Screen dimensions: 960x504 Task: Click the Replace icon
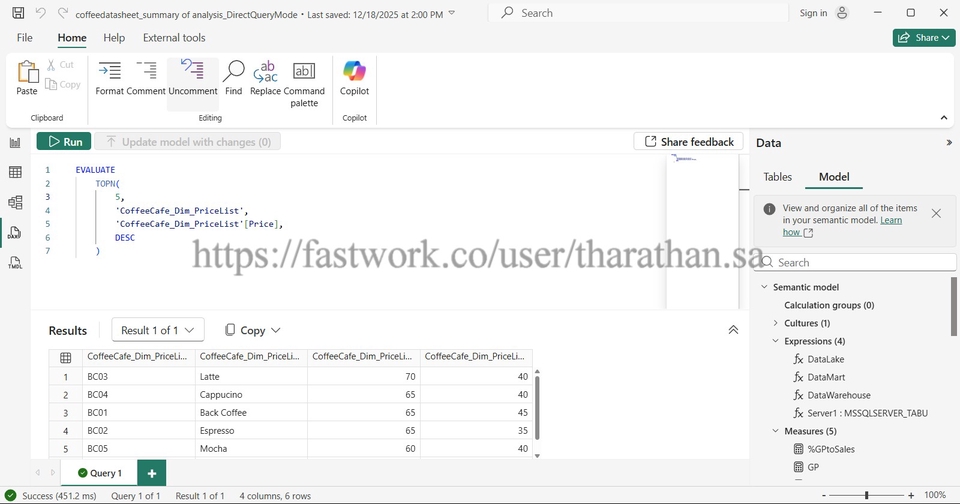(x=265, y=72)
